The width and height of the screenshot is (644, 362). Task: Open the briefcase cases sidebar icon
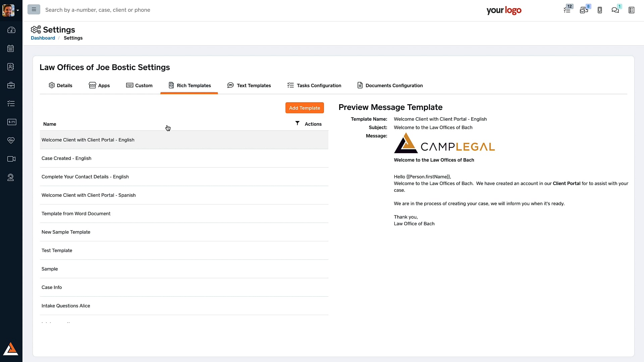point(11,85)
